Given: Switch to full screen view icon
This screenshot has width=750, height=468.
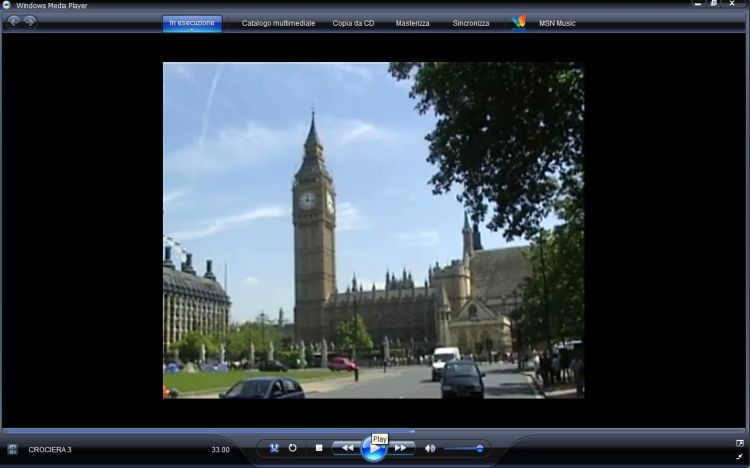Looking at the screenshot, I should coord(740,443).
